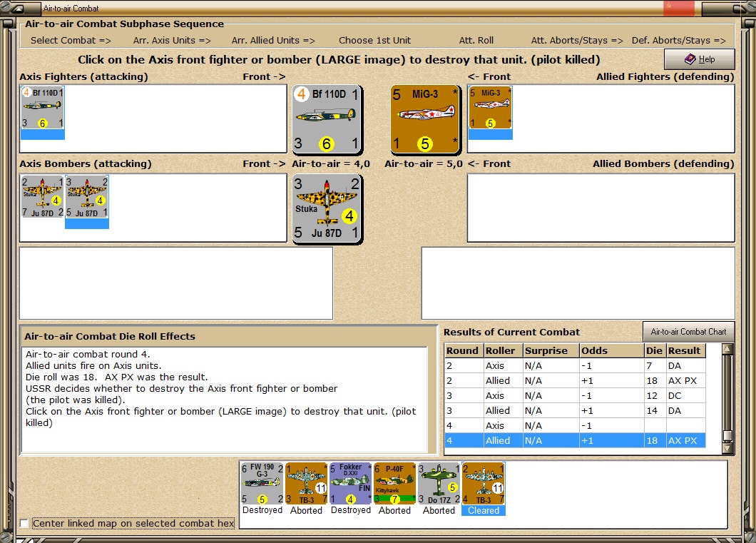Click the large Ju 87D Stuka front bomber
The width and height of the screenshot is (756, 543).
(x=327, y=209)
